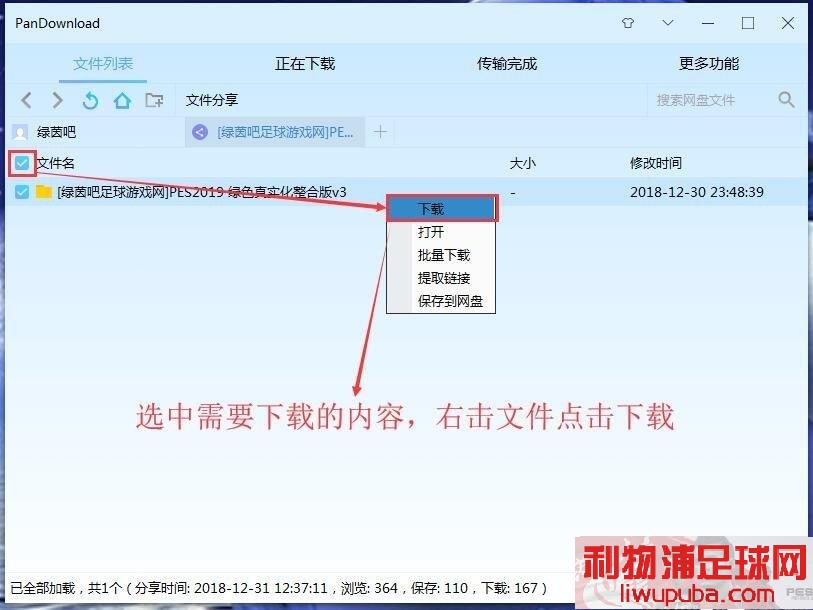Choose 下载 from the context menu
813x610 pixels.
441,209
